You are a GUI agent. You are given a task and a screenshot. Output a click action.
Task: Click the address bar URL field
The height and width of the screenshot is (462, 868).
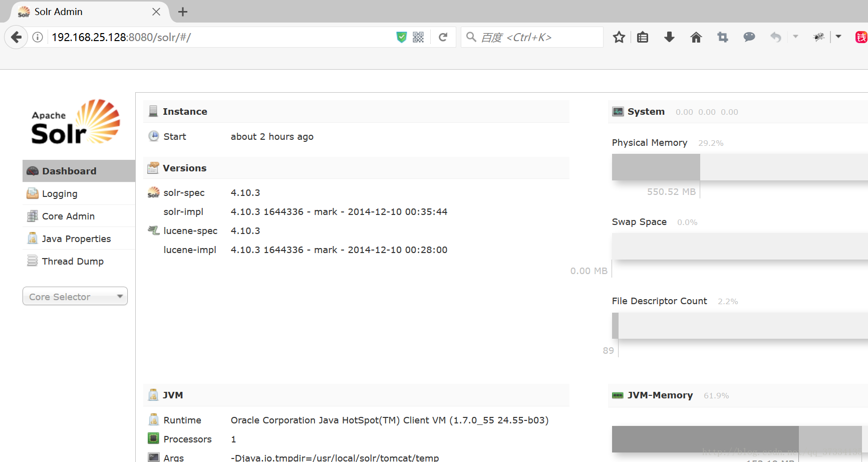pyautogui.click(x=220, y=37)
